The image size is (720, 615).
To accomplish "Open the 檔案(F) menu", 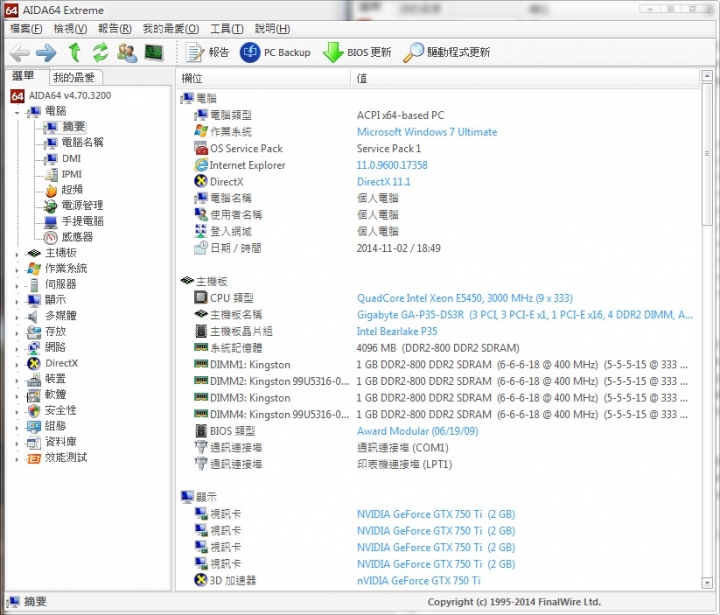I will coord(26,28).
